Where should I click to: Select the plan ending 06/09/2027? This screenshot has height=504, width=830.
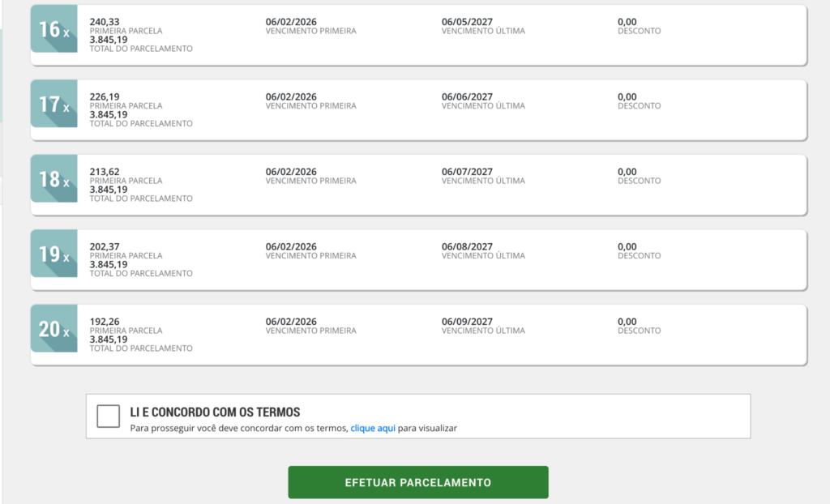tap(467, 322)
